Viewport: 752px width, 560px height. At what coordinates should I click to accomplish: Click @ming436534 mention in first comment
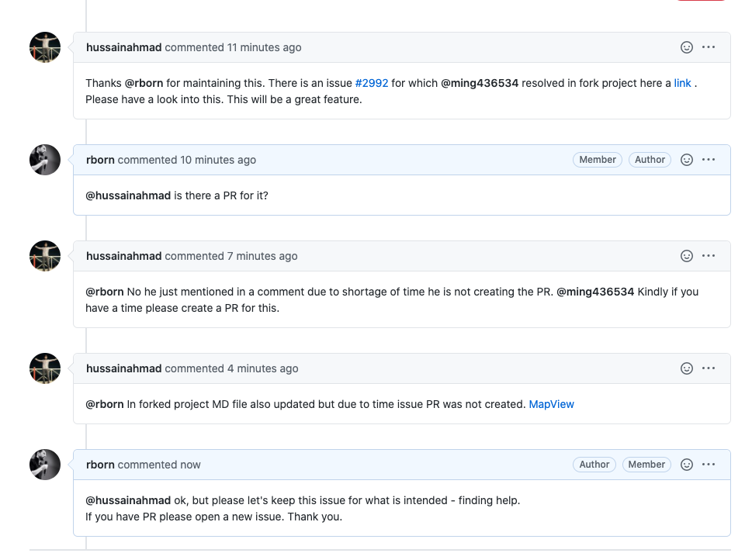point(480,83)
